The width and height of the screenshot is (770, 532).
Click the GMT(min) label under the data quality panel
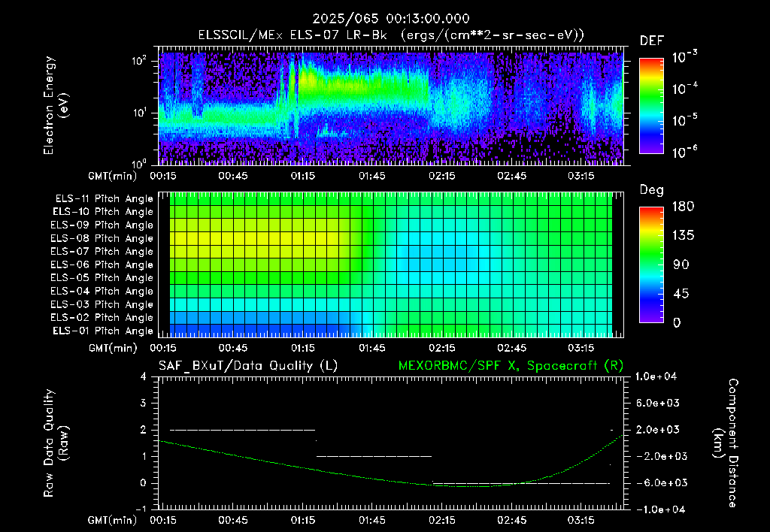[x=113, y=521]
